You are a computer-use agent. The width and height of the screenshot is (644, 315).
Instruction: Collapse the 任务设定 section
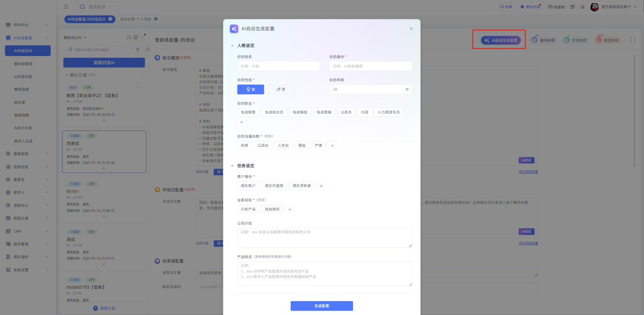[232, 166]
